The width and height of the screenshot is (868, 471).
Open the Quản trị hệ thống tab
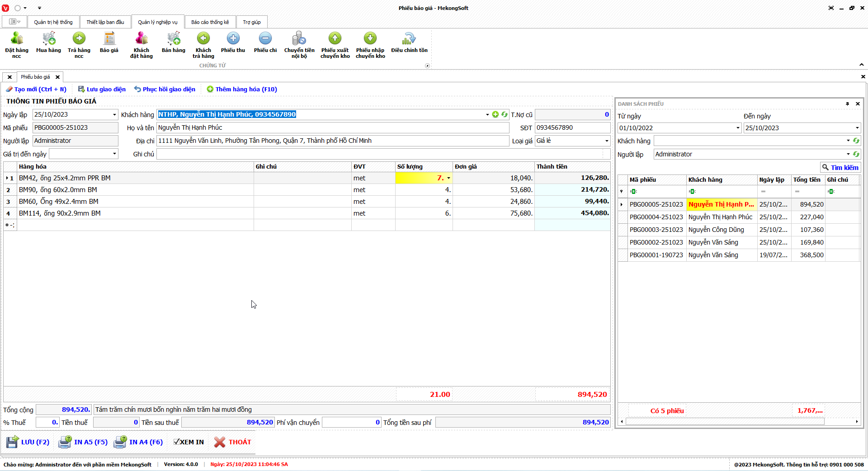53,22
